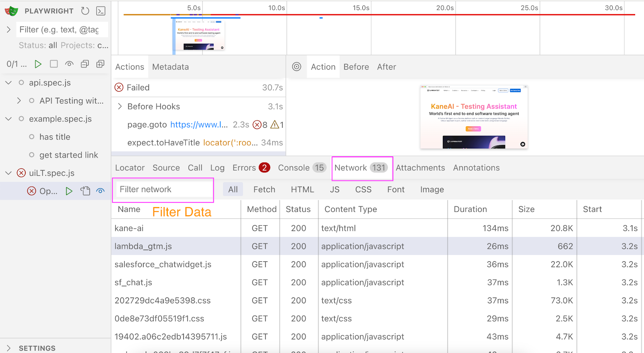Filter network requests by JS
Image resolution: width=644 pixels, height=353 pixels.
point(334,189)
